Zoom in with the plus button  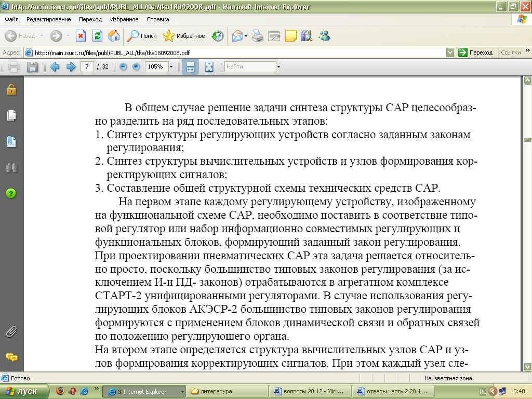[136, 66]
